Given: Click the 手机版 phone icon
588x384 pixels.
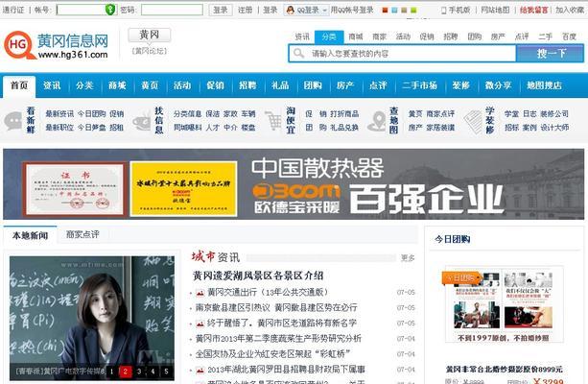Looking at the screenshot, I should [x=443, y=11].
